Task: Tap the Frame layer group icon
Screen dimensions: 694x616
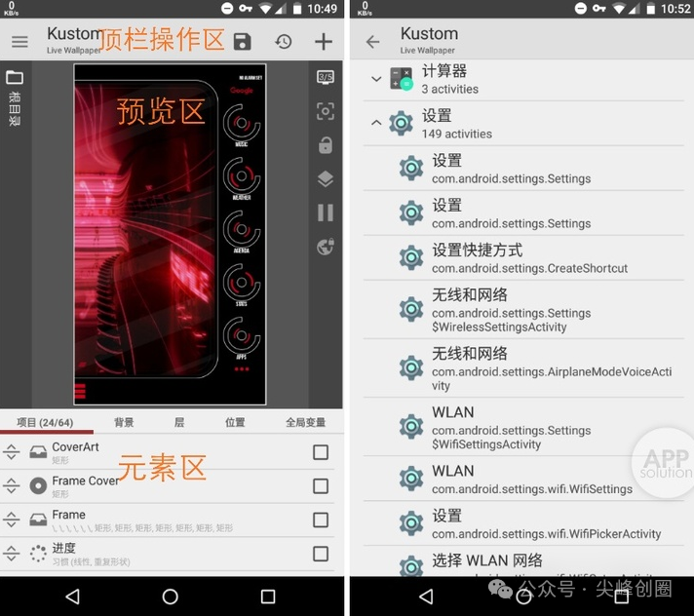Action: pyautogui.click(x=38, y=520)
